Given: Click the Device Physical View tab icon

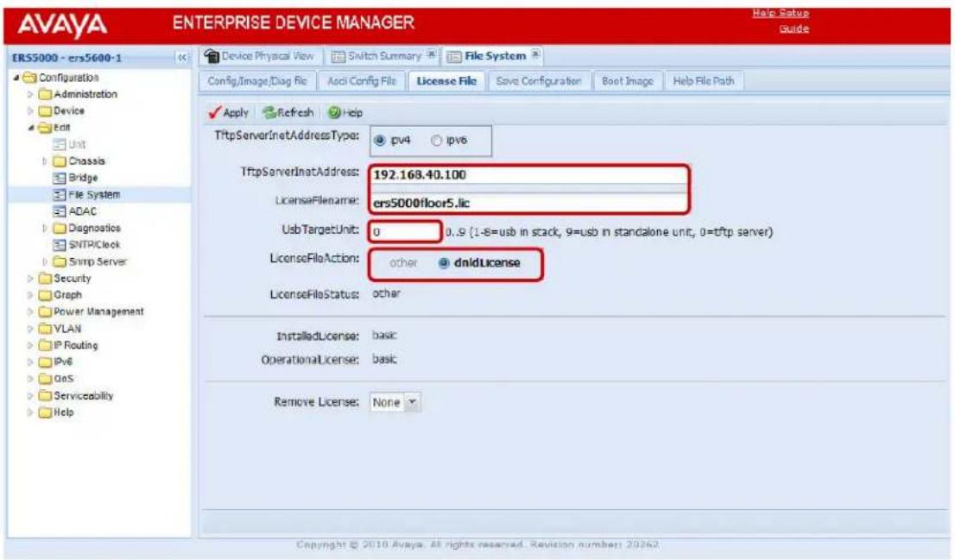Looking at the screenshot, I should coord(212,56).
